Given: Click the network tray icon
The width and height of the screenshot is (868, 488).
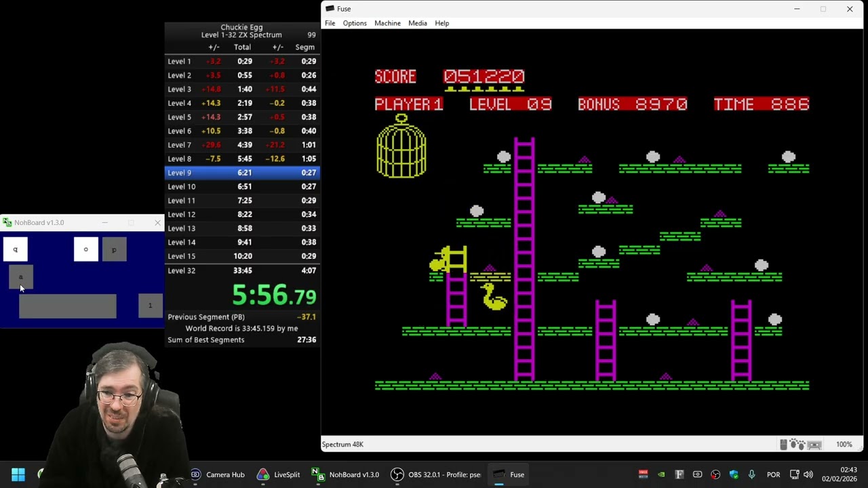Looking at the screenshot, I should (x=795, y=474).
